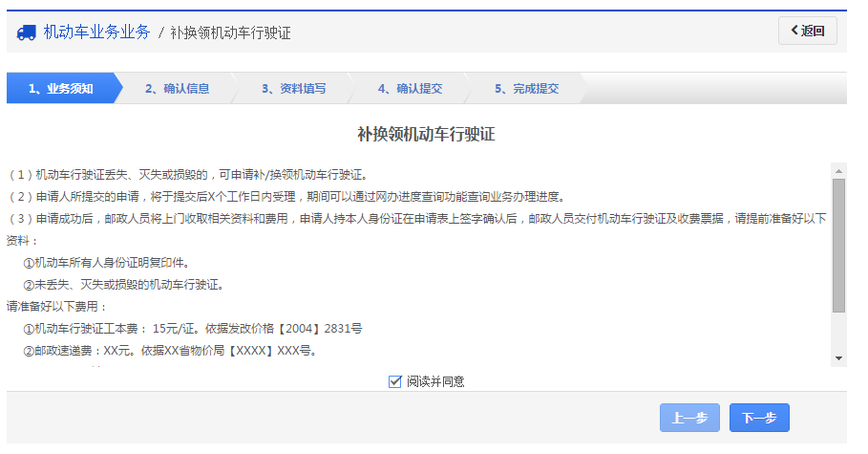Click notice paragraph (2) about application processing
Screen dimensions: 868x454
pyautogui.click(x=286, y=197)
